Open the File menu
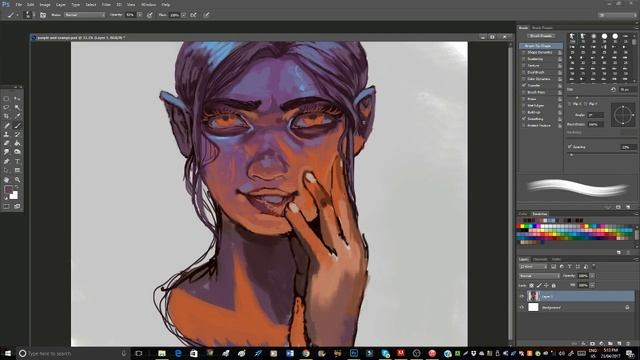640x360 pixels. pyautogui.click(x=19, y=4)
